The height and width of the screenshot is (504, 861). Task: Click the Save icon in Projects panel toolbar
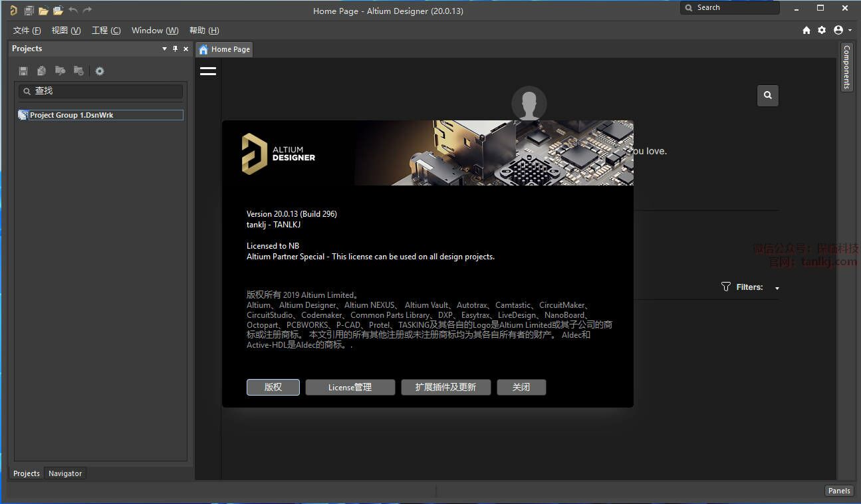click(x=23, y=71)
